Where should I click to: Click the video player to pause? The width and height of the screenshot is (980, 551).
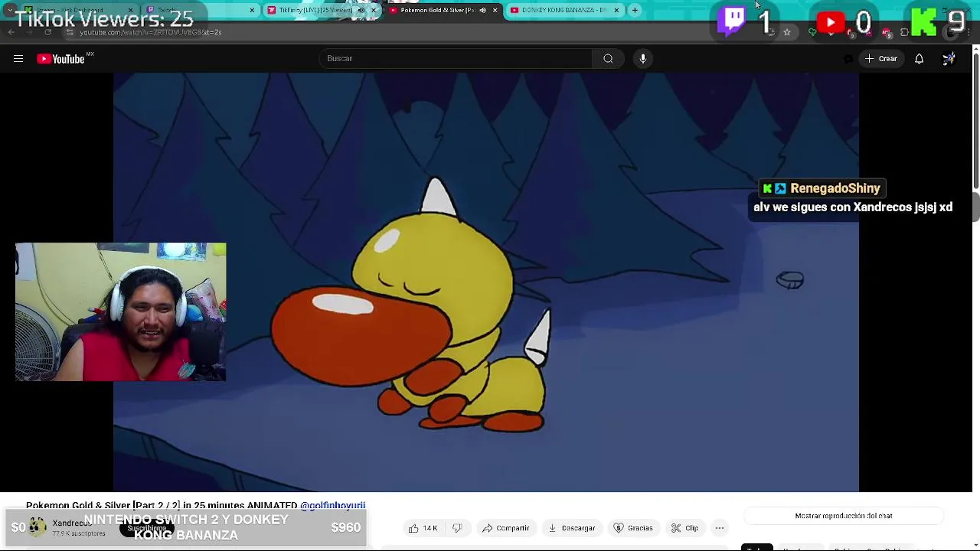click(x=486, y=282)
